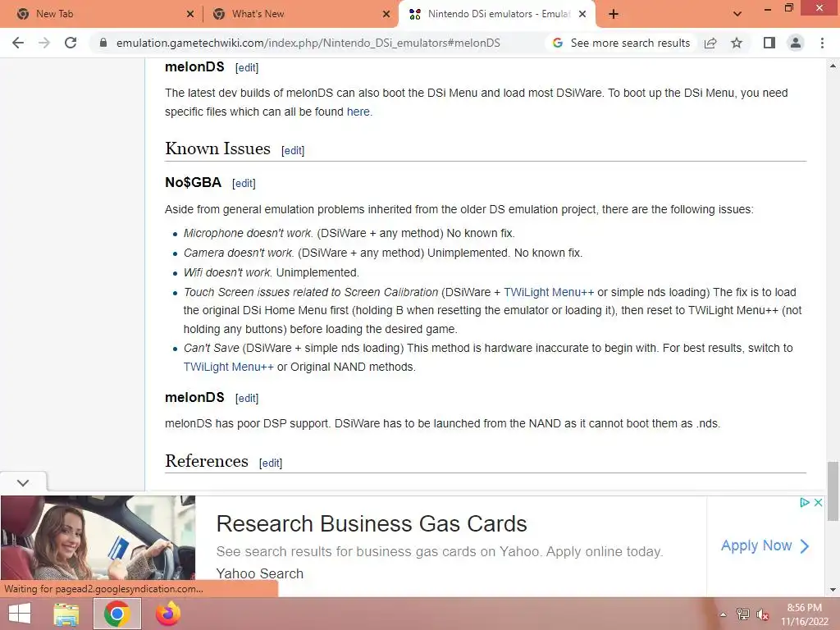
Task: Click the Chrome taskbar icon
Action: [117, 614]
